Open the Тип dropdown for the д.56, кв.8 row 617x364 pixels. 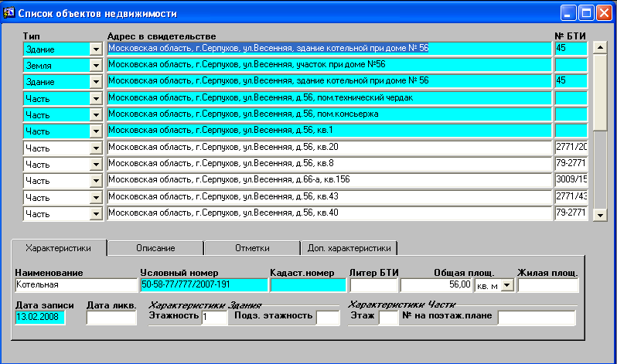pyautogui.click(x=96, y=164)
